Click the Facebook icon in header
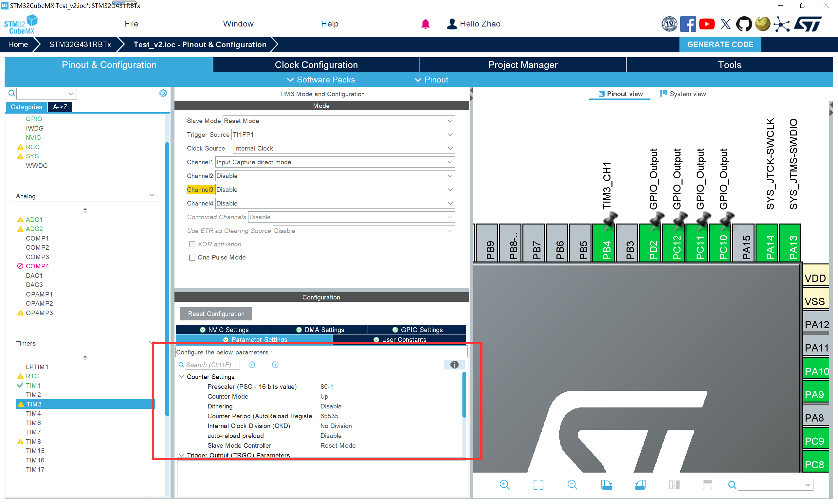 click(x=687, y=24)
